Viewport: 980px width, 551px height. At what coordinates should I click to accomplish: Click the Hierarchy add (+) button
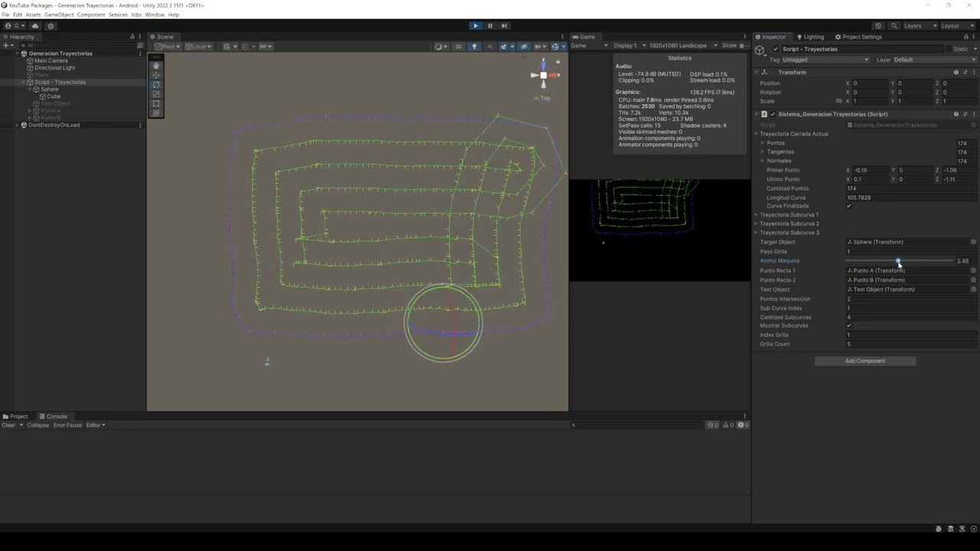tap(8, 46)
